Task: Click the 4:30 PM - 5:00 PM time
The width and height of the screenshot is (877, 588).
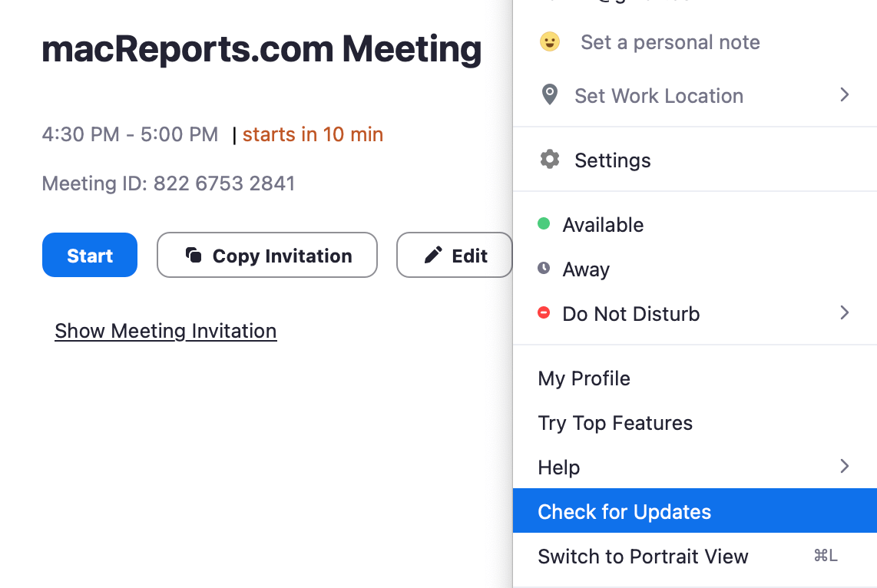Action: [130, 134]
